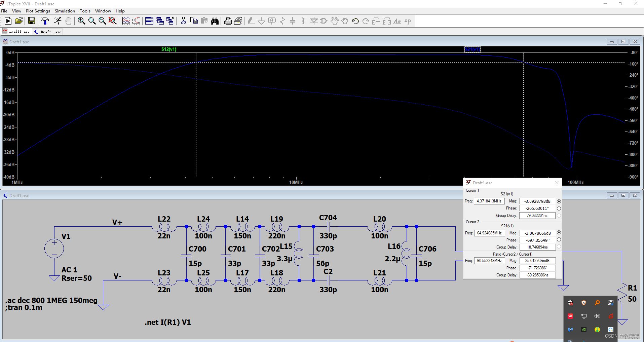The height and width of the screenshot is (342, 644).
Task: Open the View menu
Action: 16,11
